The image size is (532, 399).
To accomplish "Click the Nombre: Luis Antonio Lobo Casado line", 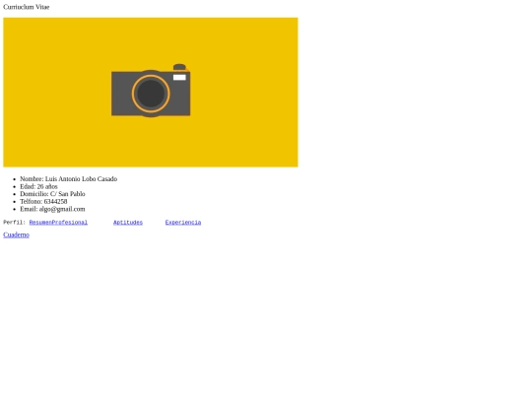I will [x=69, y=178].
